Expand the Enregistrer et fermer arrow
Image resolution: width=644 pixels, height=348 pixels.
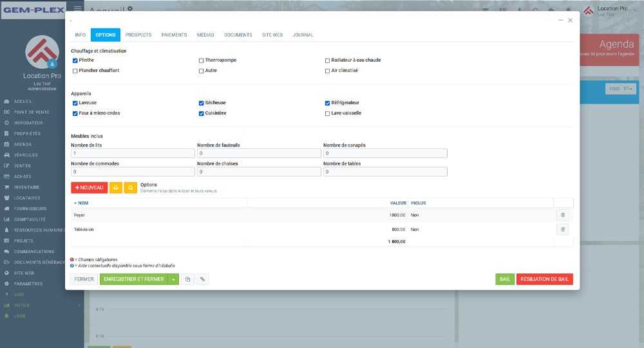tap(173, 279)
